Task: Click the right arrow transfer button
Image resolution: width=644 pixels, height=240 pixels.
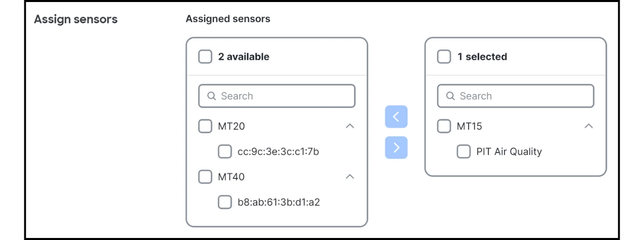Action: coord(396,147)
